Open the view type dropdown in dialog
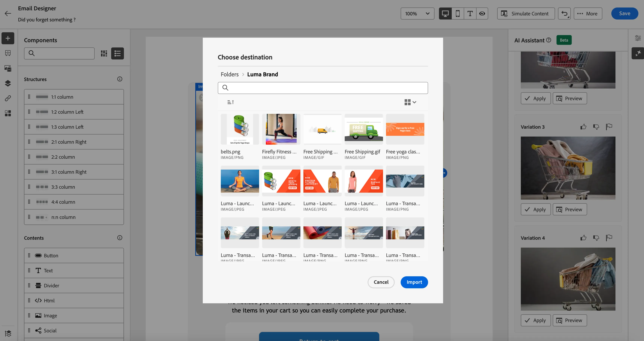644x341 pixels. click(410, 102)
